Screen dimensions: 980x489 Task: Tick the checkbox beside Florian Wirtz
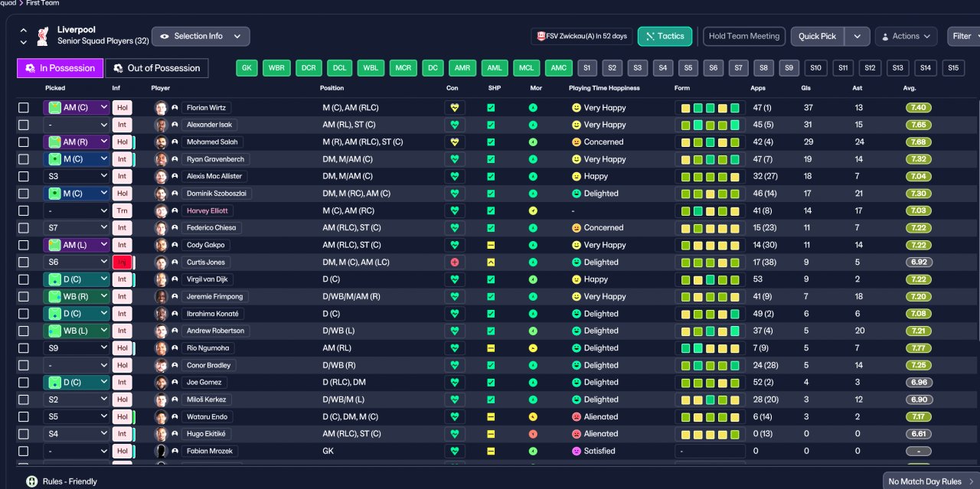click(x=24, y=108)
